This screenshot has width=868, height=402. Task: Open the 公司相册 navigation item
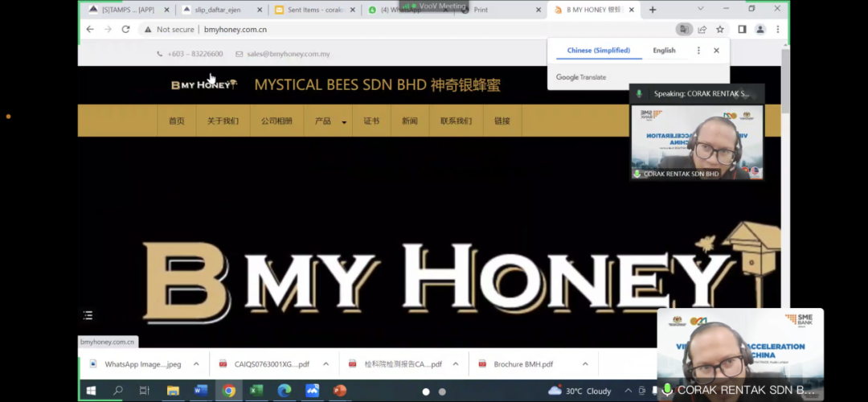[x=276, y=121]
